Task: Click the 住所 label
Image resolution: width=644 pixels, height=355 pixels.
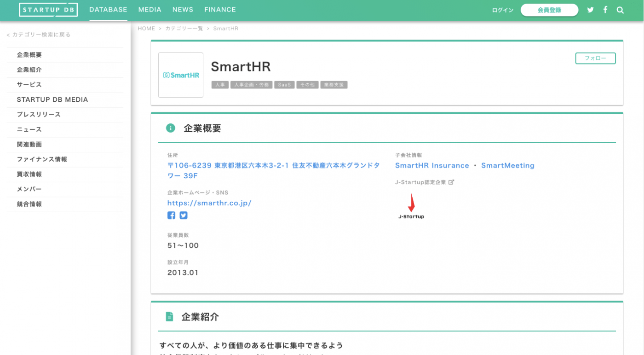Action: 172,155
